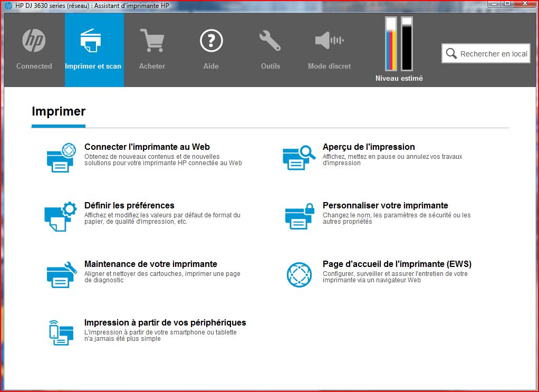
Task: Select the Imprimer et scan tab label
Action: [93, 66]
